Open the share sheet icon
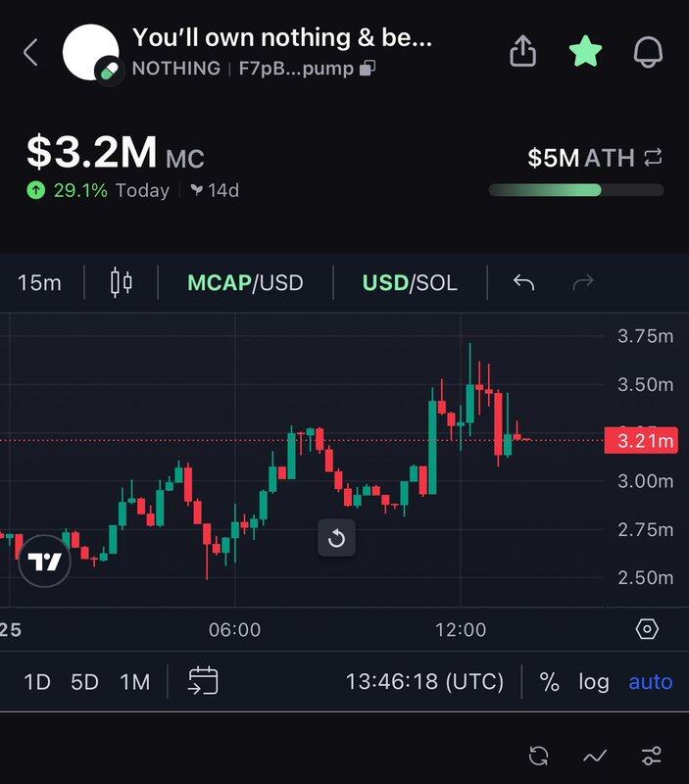Image resolution: width=689 pixels, height=784 pixels. [524, 53]
